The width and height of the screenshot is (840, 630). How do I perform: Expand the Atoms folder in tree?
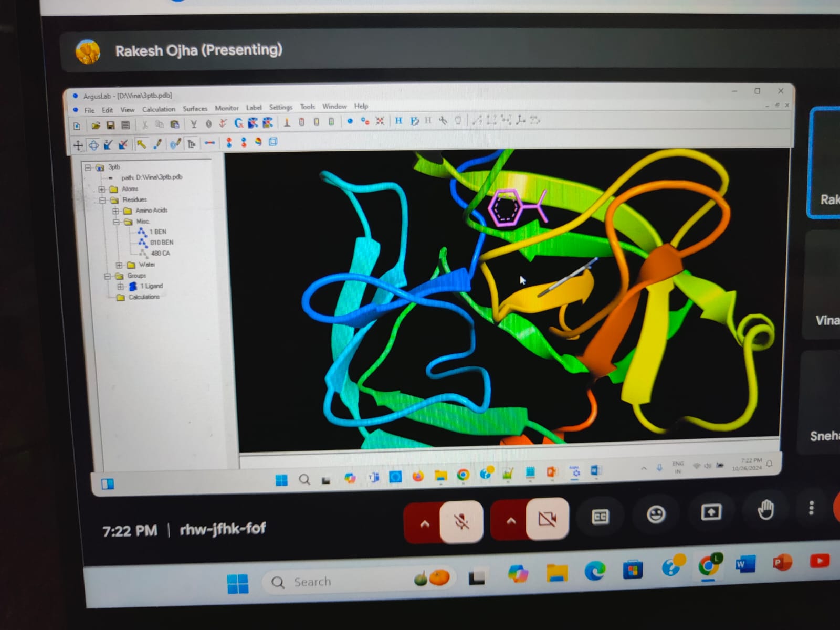pos(102,189)
